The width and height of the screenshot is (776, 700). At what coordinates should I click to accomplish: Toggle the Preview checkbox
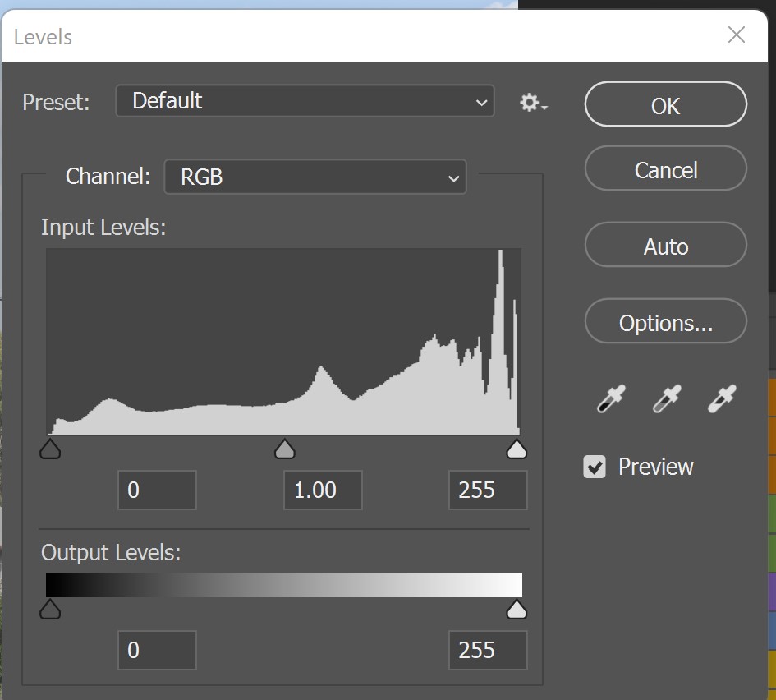pyautogui.click(x=595, y=467)
